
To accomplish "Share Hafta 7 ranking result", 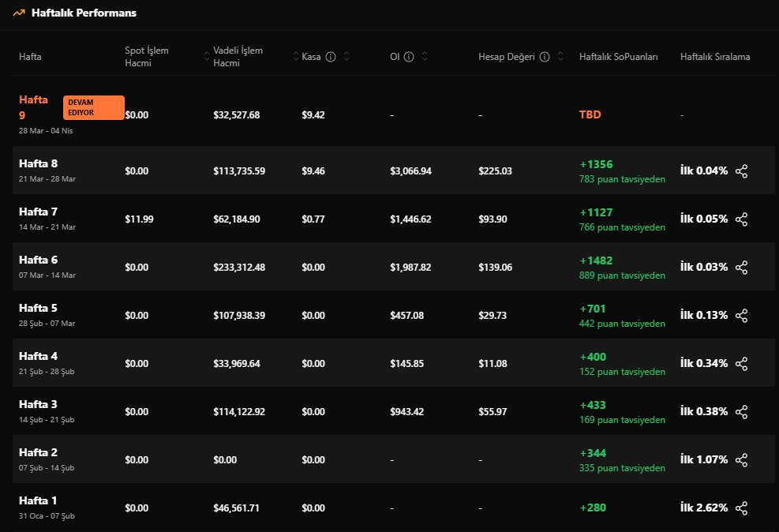I will 741,219.
